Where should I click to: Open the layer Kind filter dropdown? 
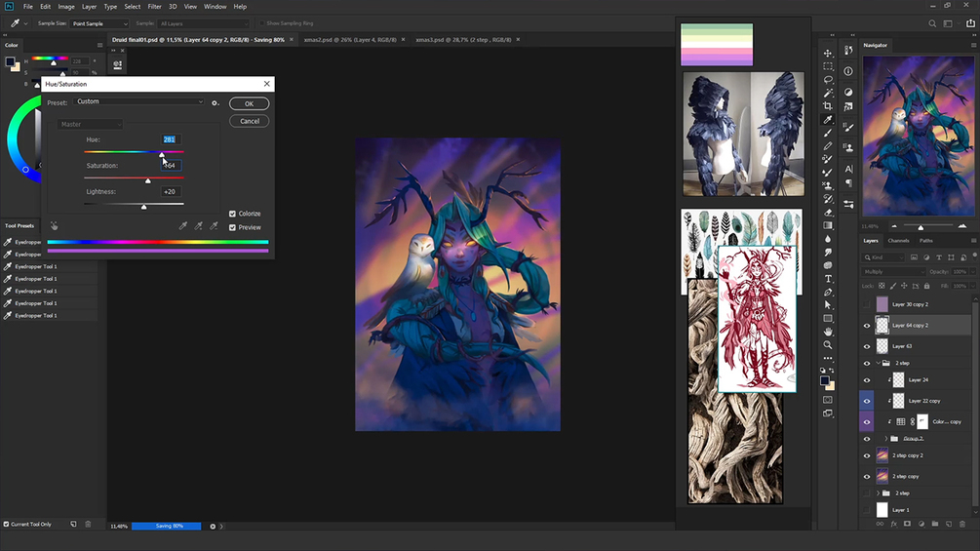coord(883,257)
